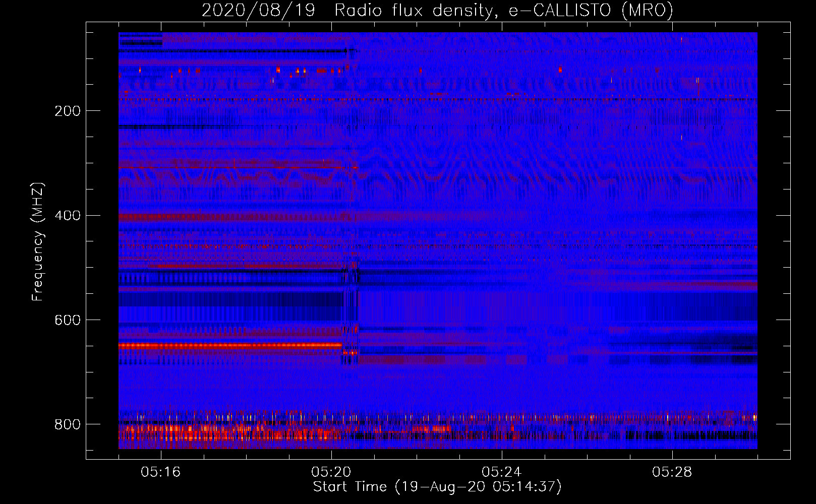Click the 05:28 time tick label
The width and height of the screenshot is (816, 504).
(672, 472)
